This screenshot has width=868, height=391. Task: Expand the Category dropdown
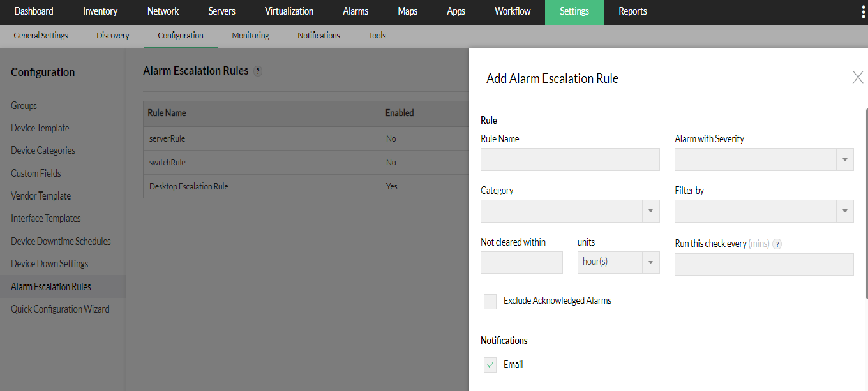(650, 211)
